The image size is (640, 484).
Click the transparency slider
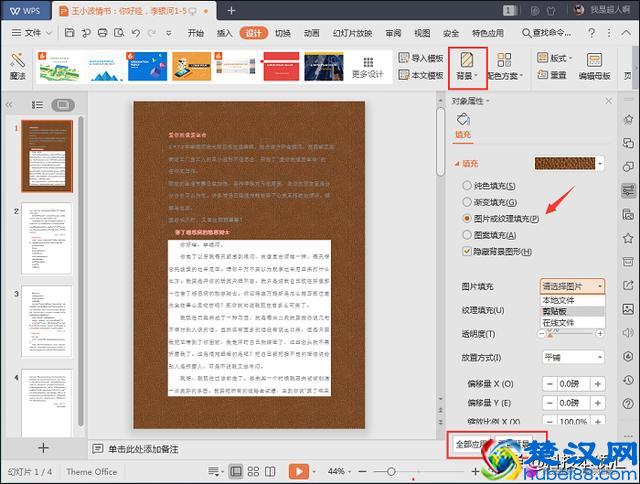click(x=571, y=334)
